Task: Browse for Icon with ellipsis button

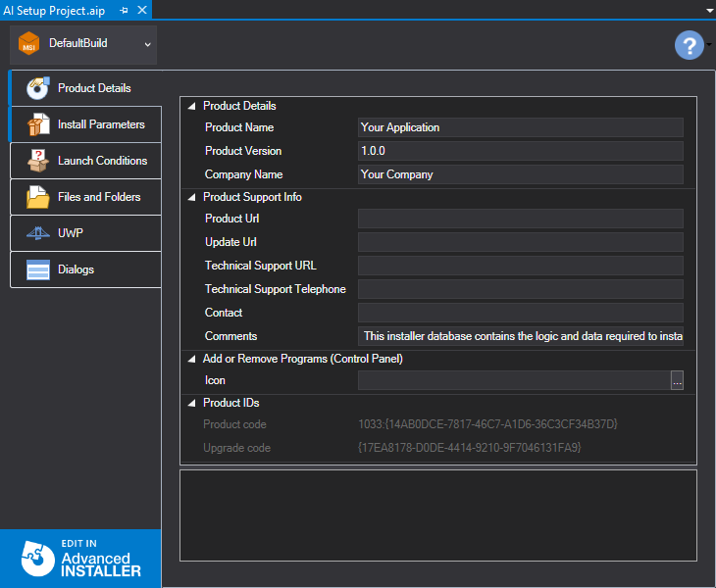Action: (677, 381)
